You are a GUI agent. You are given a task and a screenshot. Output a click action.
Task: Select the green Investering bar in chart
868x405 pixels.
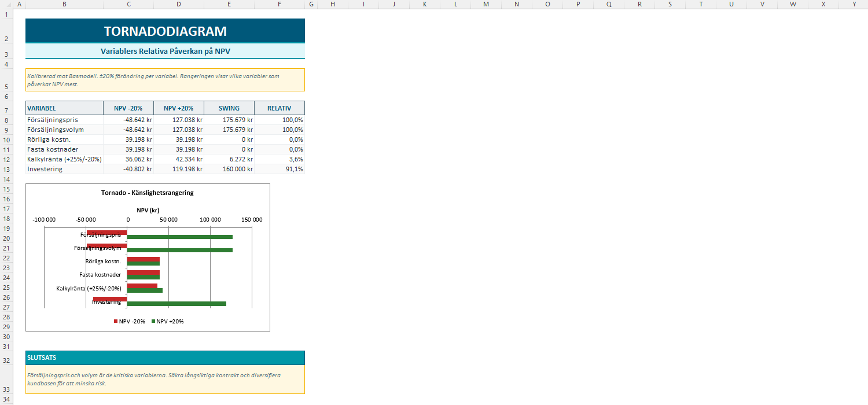click(176, 304)
